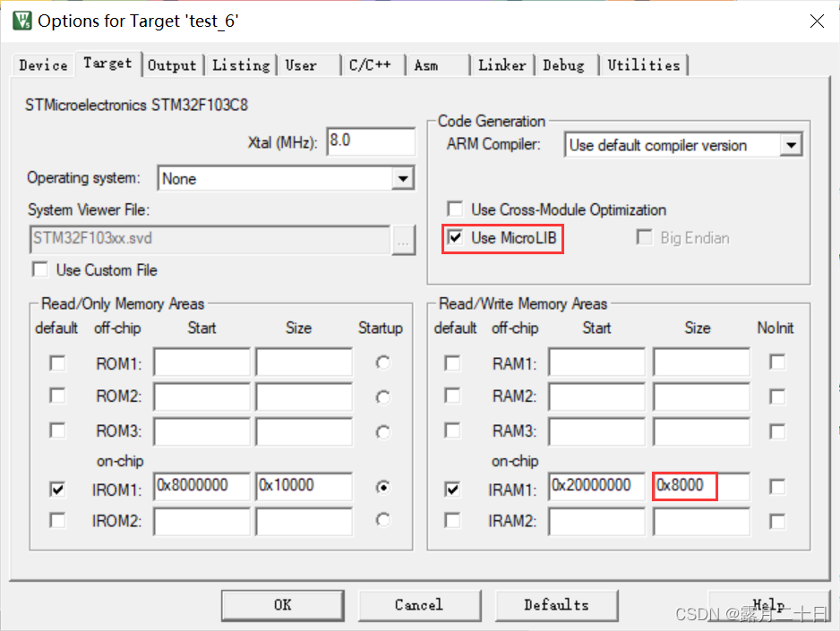The height and width of the screenshot is (631, 840).
Task: Tick the RAM3 default checkbox
Action: pos(452,431)
